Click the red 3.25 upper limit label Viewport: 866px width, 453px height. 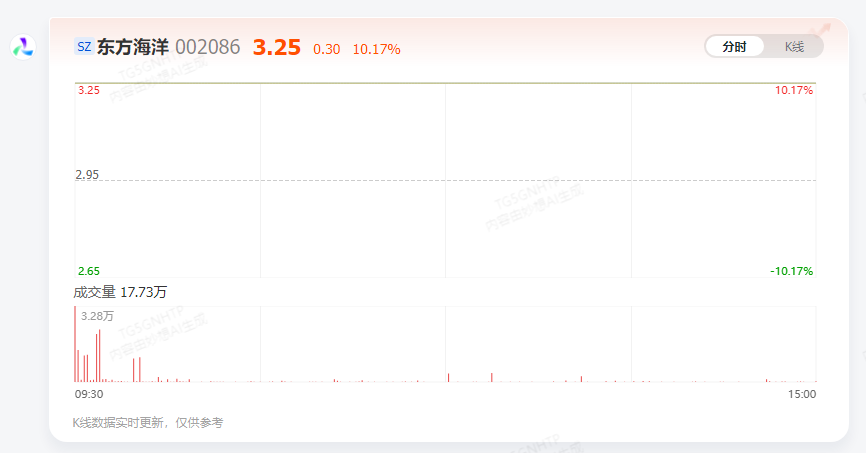tap(88, 90)
